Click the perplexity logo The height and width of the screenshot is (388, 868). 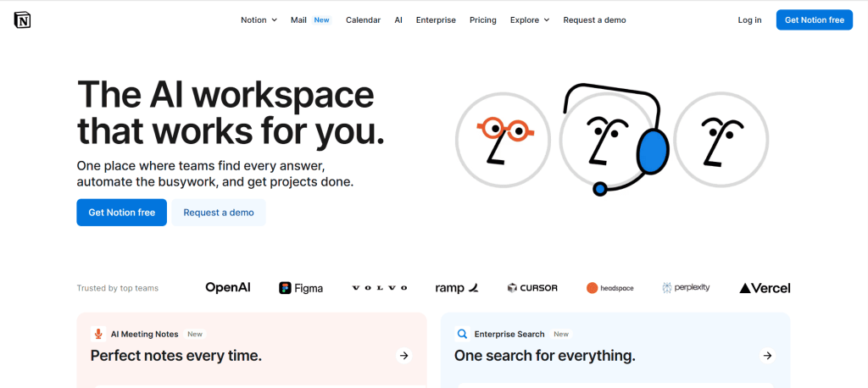coord(686,288)
